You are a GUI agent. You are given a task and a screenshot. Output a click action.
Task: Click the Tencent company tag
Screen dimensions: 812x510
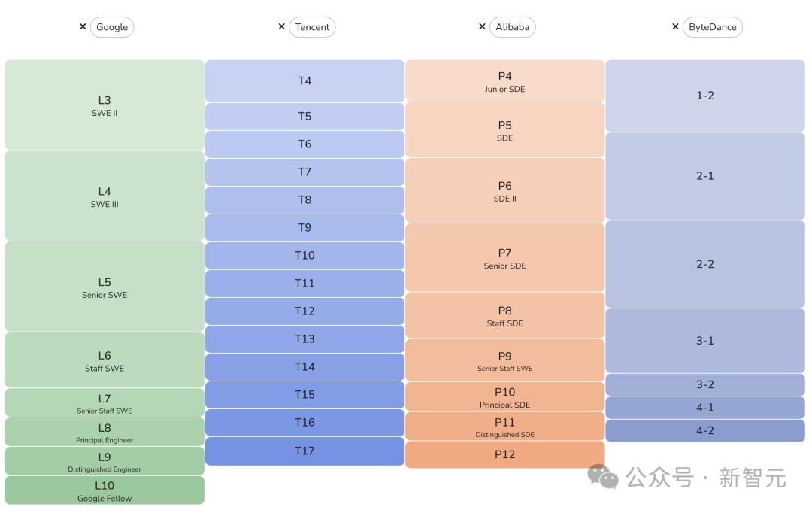click(312, 27)
